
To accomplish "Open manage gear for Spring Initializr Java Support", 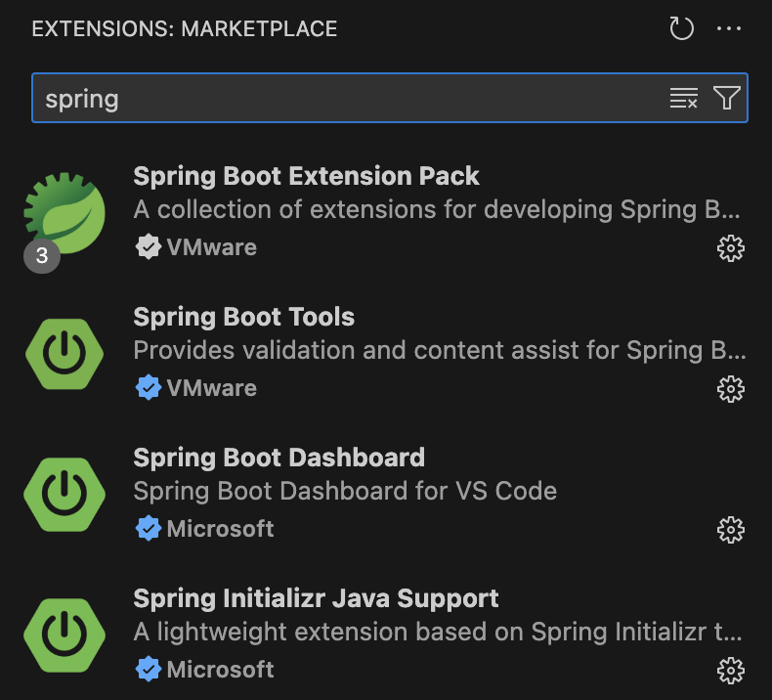I will (x=731, y=670).
